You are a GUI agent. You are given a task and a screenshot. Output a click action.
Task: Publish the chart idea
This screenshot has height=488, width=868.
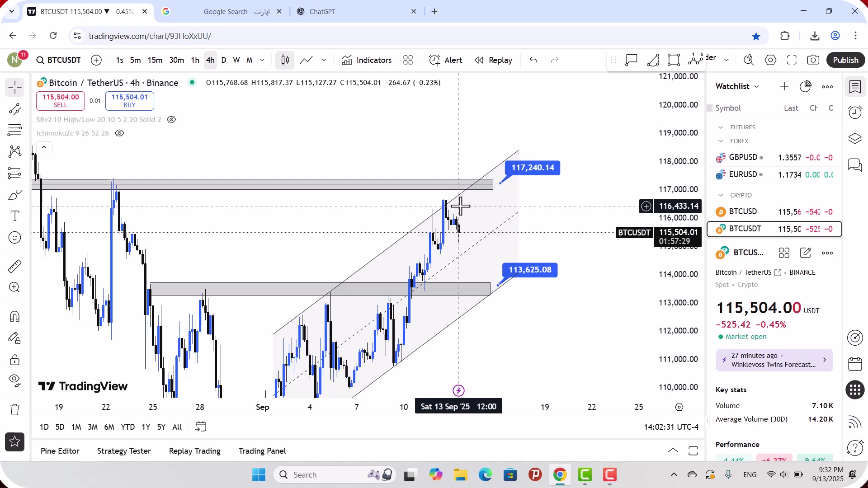(x=846, y=60)
